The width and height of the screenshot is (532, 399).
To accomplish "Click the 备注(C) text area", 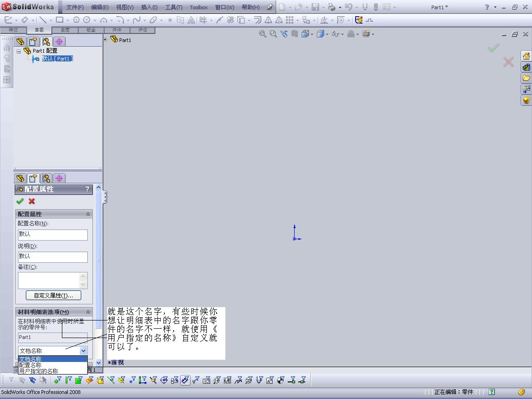I will point(49,281).
